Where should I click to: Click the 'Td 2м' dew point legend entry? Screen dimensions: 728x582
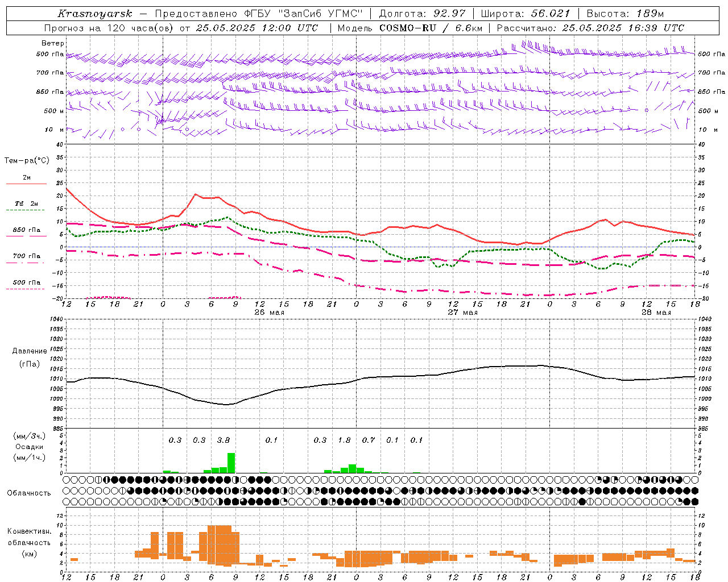pos(27,203)
